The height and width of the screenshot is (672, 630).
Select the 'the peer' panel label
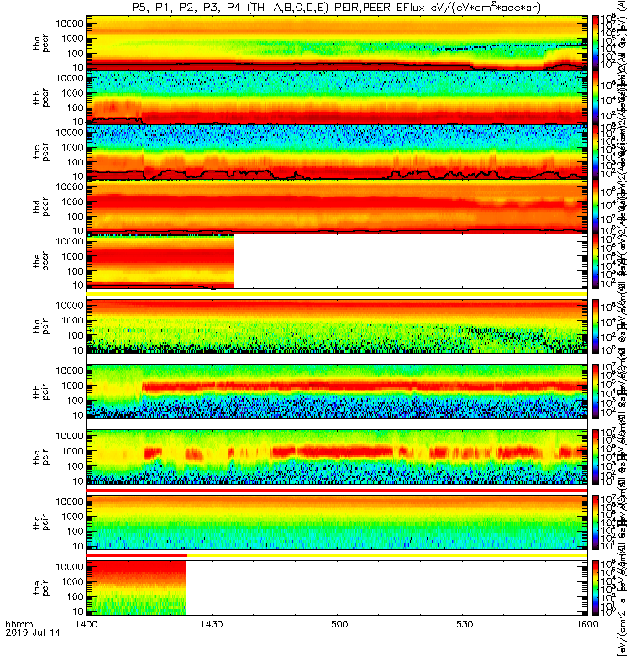coord(41,261)
